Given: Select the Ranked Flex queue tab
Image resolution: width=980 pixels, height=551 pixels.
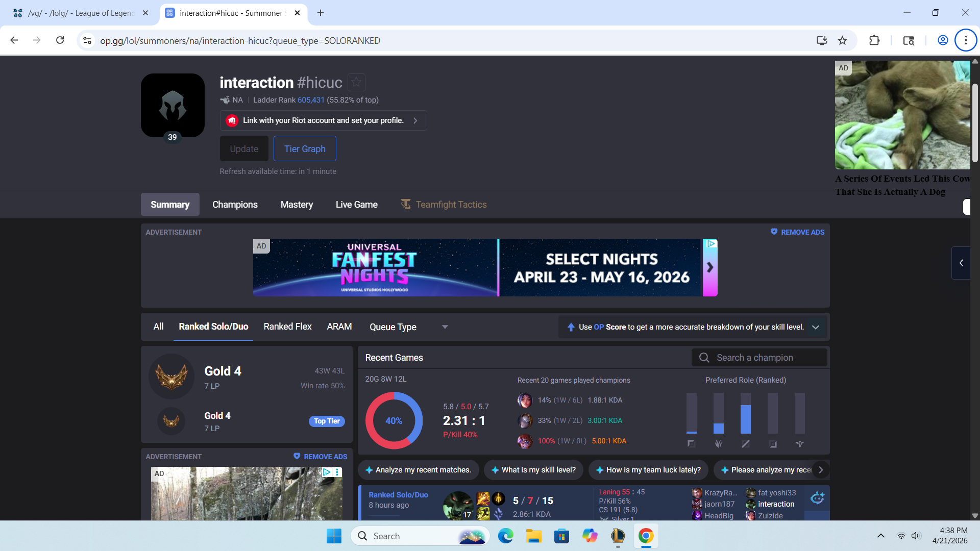Looking at the screenshot, I should tap(287, 327).
